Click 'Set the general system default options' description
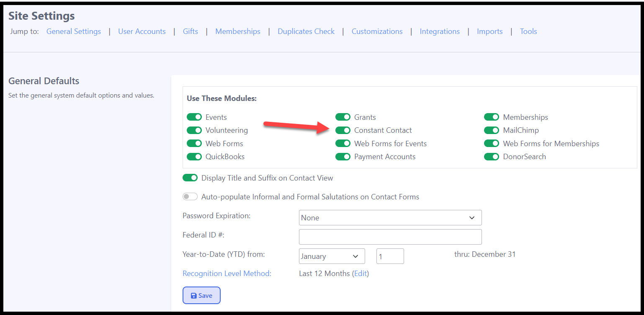Viewport: 644px width, 315px height. pos(81,96)
